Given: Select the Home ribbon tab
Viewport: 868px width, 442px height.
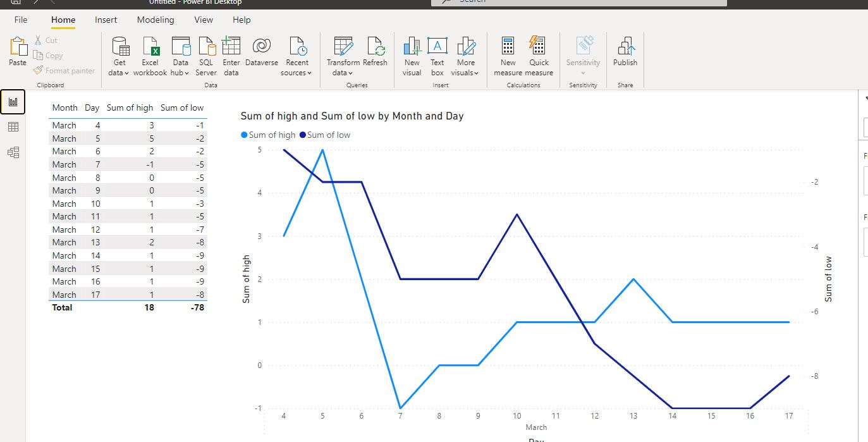Looking at the screenshot, I should click(x=63, y=20).
